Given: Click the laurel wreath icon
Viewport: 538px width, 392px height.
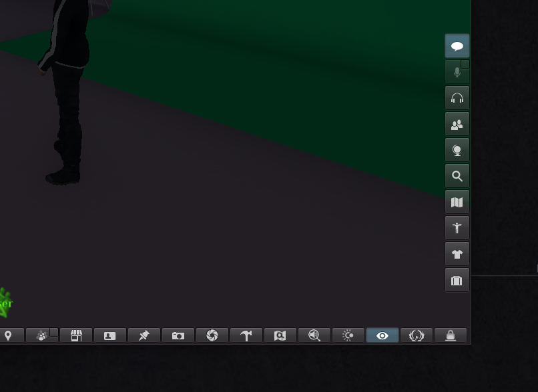Looking at the screenshot, I should coord(417,335).
